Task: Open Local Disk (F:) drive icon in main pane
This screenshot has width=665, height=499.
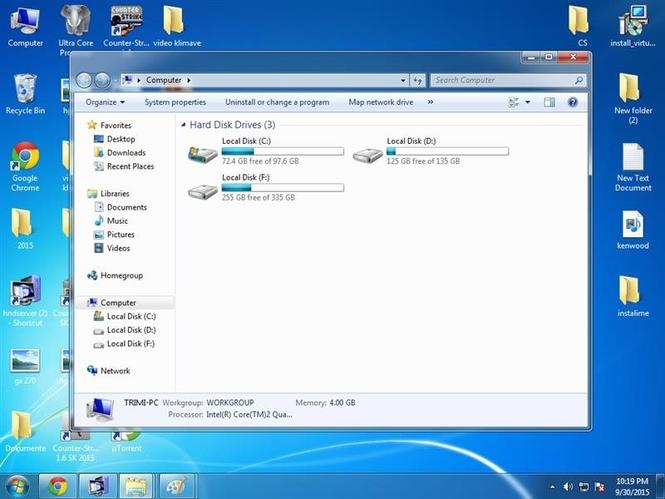Action: point(203,192)
